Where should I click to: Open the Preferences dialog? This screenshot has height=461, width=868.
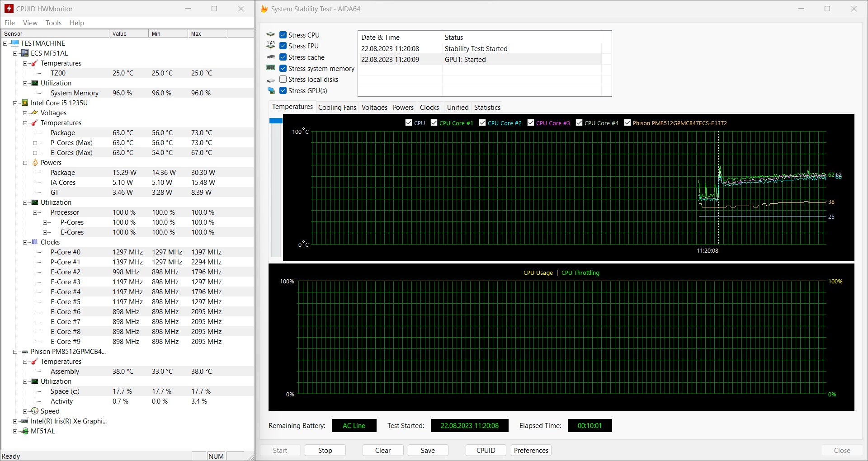[x=531, y=451]
